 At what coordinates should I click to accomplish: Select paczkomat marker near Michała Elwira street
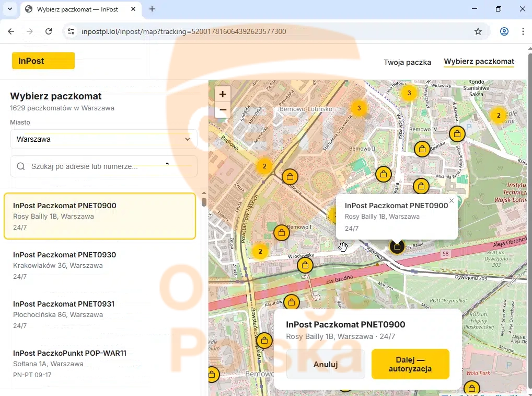421,186
